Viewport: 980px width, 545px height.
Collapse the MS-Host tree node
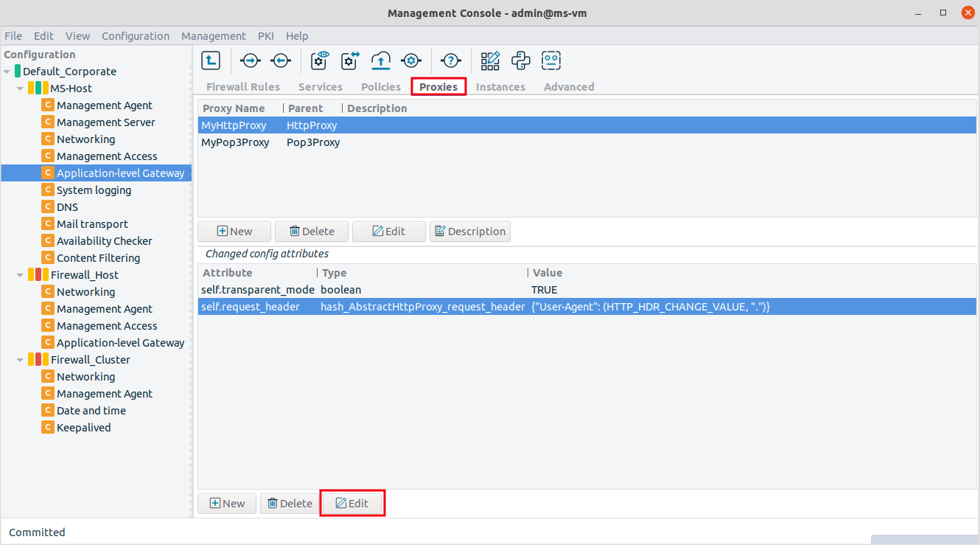coord(20,88)
